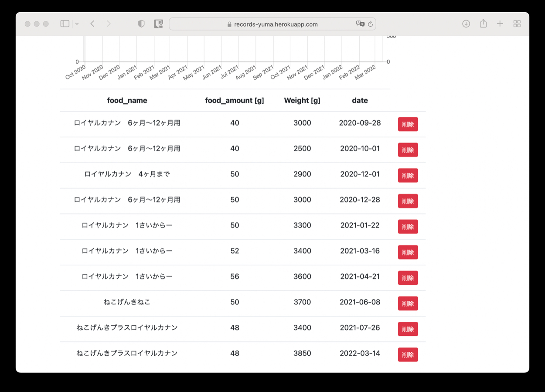This screenshot has height=392, width=545.
Task: Show the tab overview grid
Action: tap(517, 24)
